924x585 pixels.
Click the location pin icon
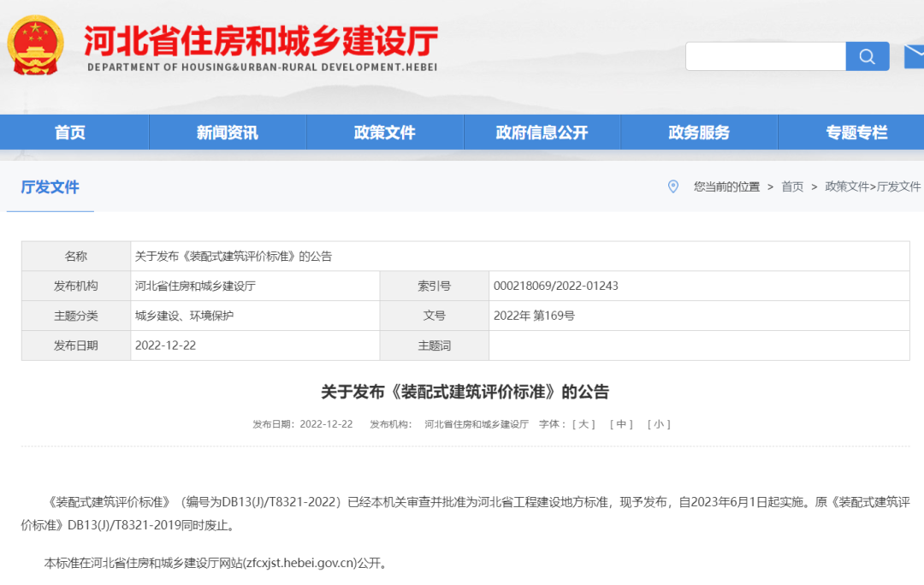(673, 186)
